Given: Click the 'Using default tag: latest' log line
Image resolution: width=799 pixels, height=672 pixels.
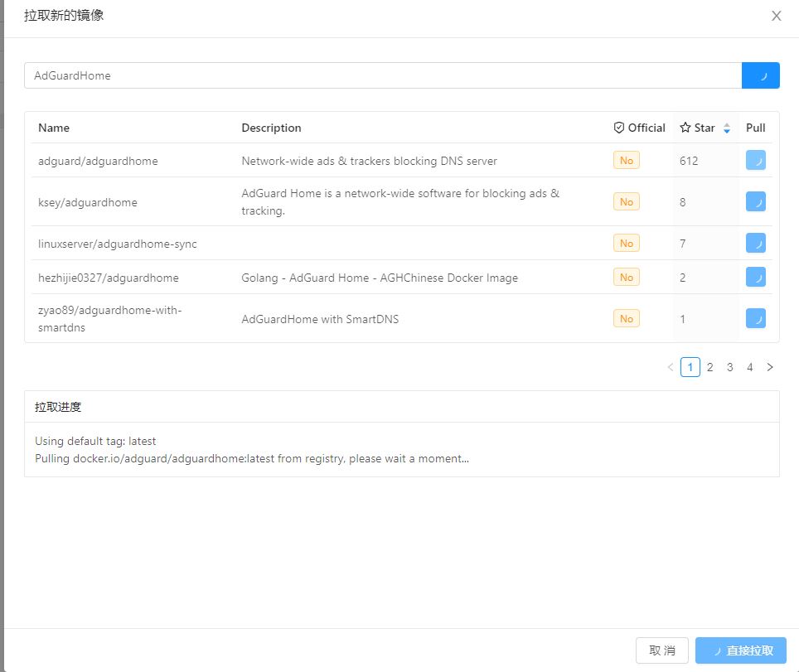Looking at the screenshot, I should pyautogui.click(x=95, y=441).
